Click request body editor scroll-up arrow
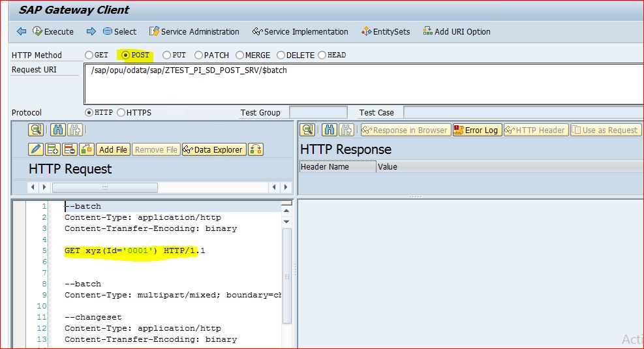 [x=286, y=211]
